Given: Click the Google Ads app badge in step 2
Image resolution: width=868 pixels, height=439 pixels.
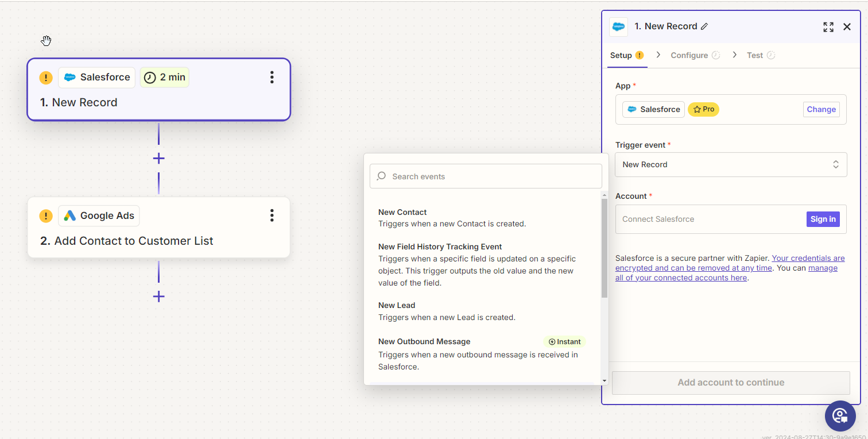Looking at the screenshot, I should point(99,216).
